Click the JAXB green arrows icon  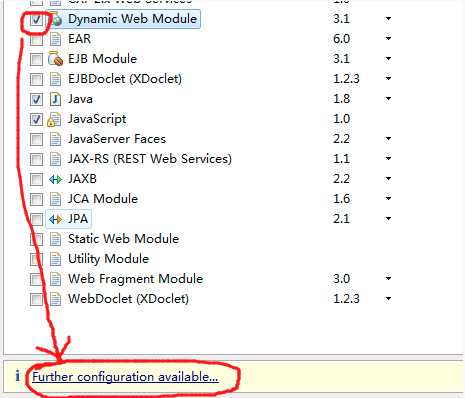point(55,179)
